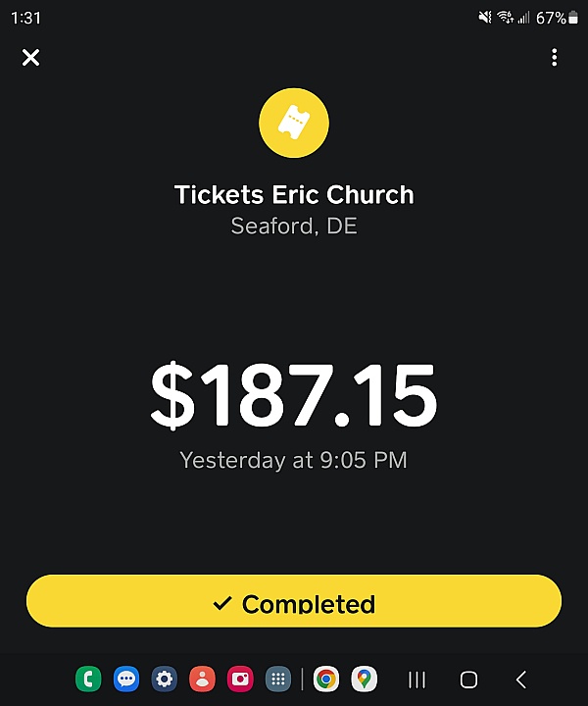Tap the $187.15 payment amount
Viewport: 588px width, 706px height.
click(x=294, y=395)
